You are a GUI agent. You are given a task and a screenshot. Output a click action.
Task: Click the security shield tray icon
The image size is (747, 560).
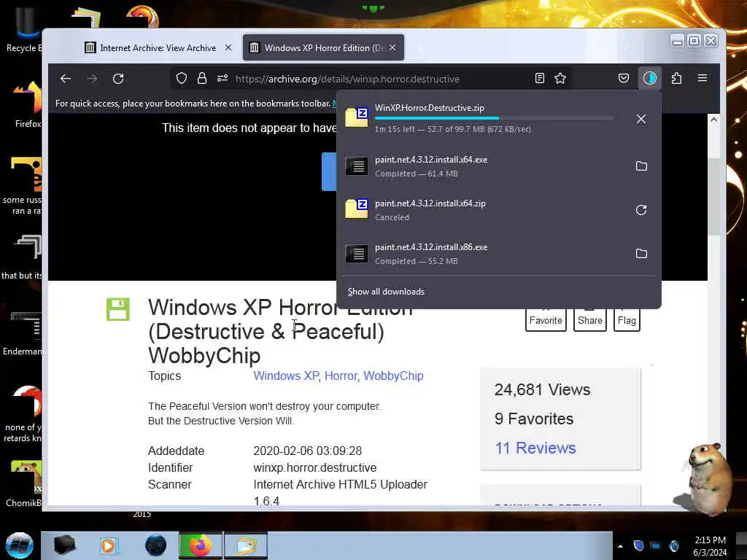tap(639, 545)
